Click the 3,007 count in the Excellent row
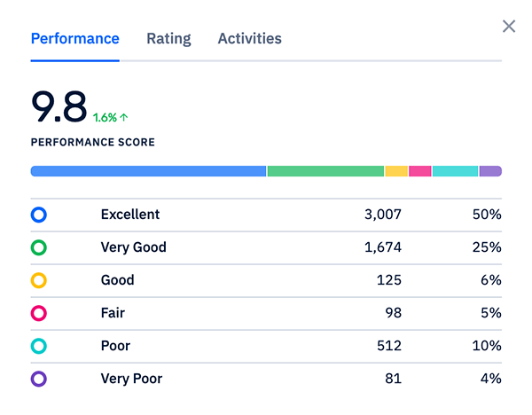The height and width of the screenshot is (415, 532). pyautogui.click(x=383, y=215)
